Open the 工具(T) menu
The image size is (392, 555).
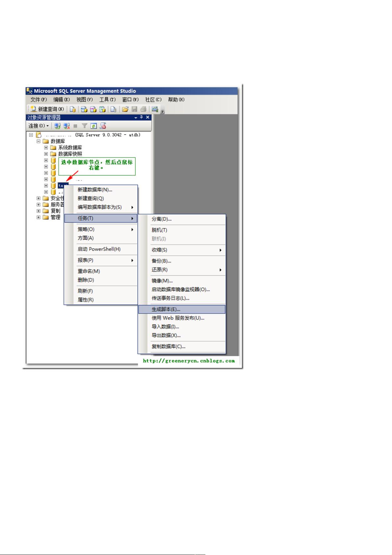point(108,99)
